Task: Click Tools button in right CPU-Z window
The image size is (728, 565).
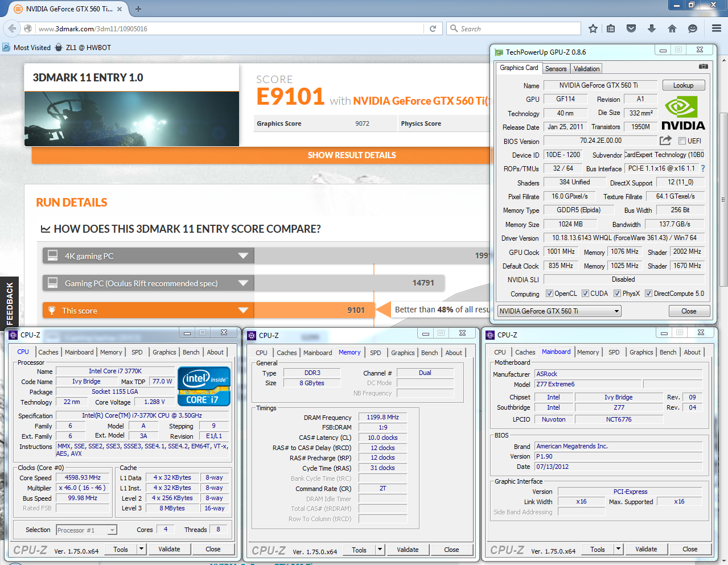Action: (598, 549)
